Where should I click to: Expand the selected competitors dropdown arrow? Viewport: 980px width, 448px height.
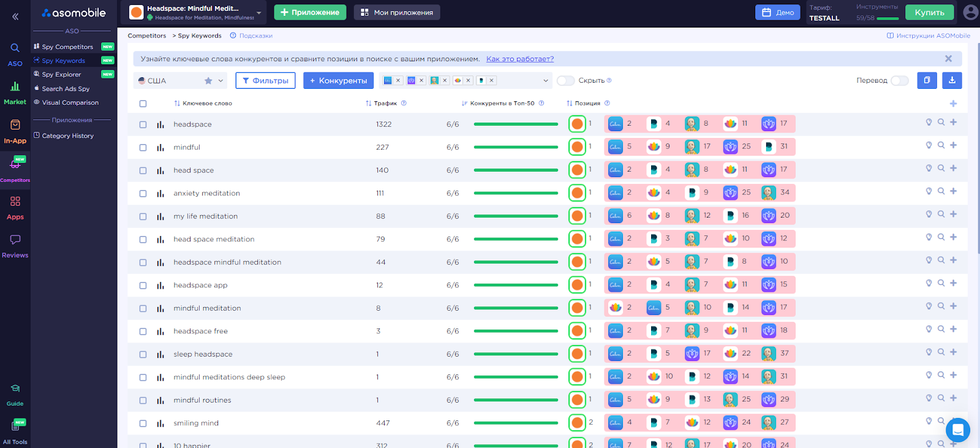click(546, 80)
